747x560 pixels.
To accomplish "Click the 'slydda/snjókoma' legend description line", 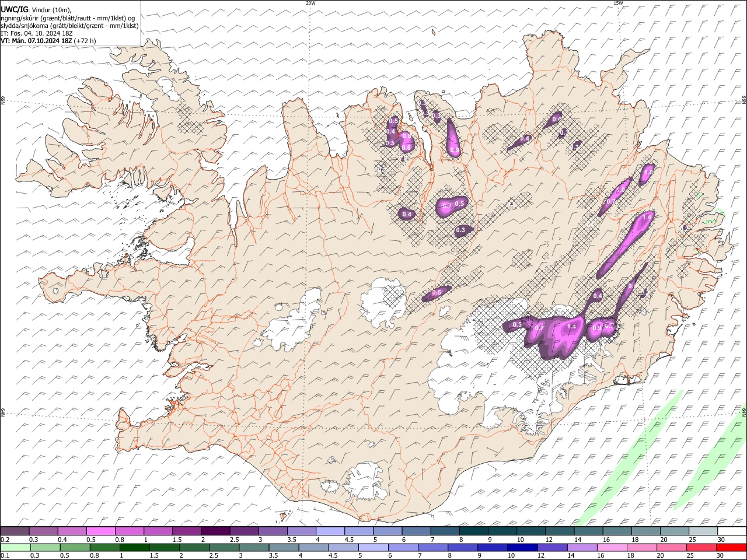I will 69,26.
